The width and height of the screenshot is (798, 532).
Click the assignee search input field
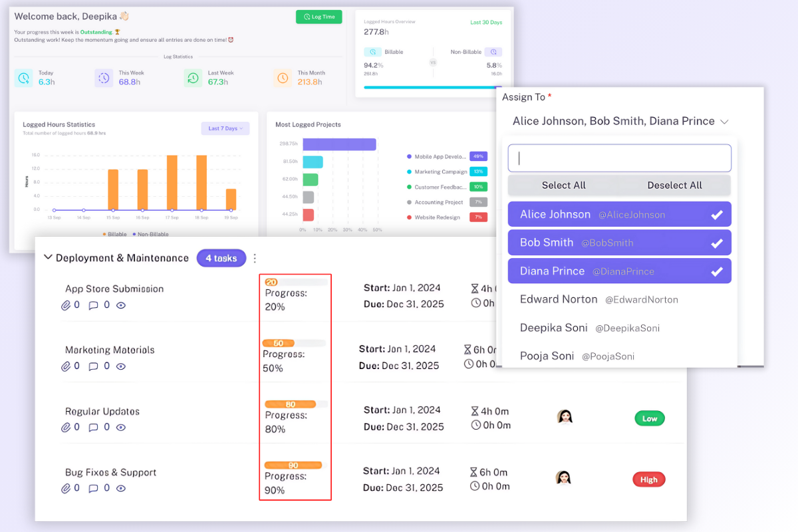click(619, 158)
